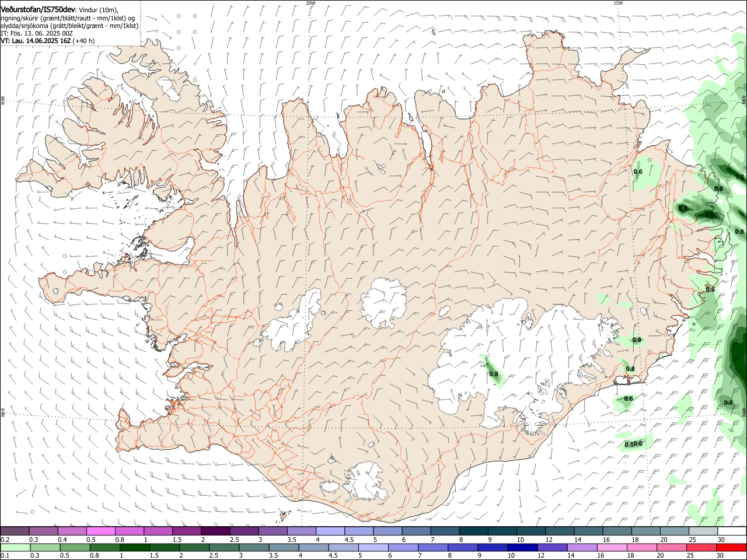This screenshot has width=747, height=560.
Task: Click the lilac 14 mm rain legend swatch
Action: pyautogui.click(x=582, y=548)
